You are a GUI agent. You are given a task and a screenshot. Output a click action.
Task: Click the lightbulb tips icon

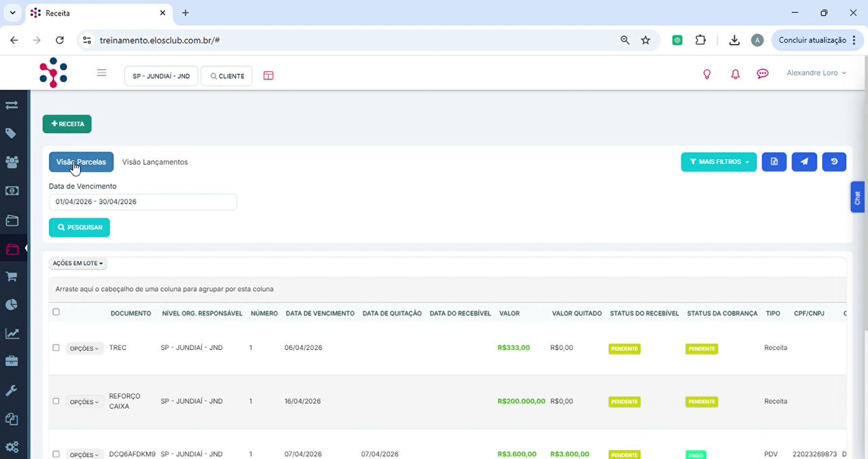(x=707, y=74)
